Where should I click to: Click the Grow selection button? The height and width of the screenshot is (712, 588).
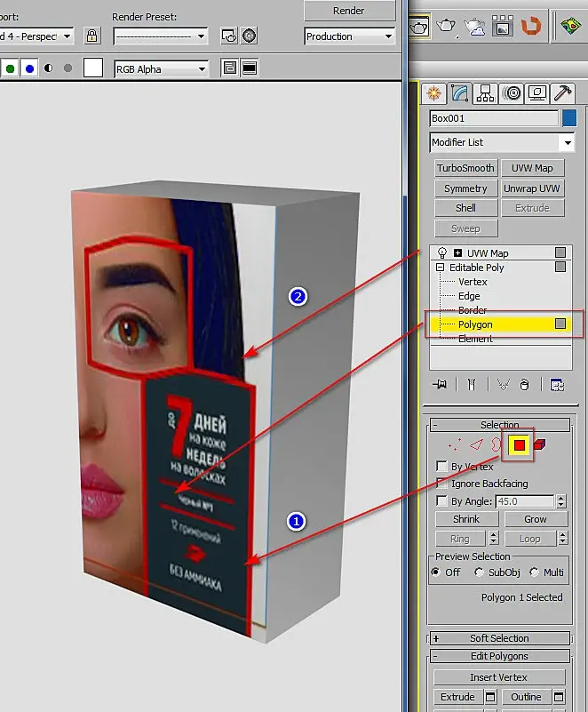point(536,519)
